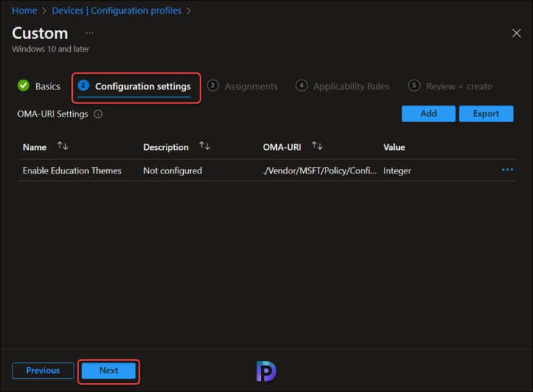Open OMA-URI Settings info tooltip icon
Viewport: 533px width, 392px height.
(x=98, y=114)
